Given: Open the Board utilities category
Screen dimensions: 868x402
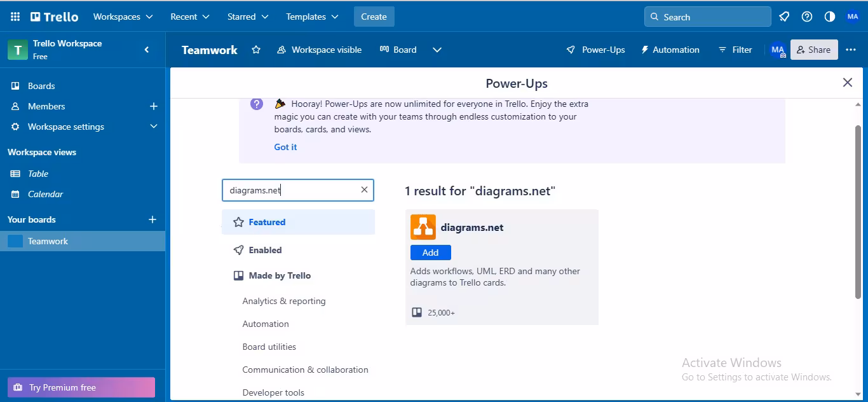Looking at the screenshot, I should (269, 347).
